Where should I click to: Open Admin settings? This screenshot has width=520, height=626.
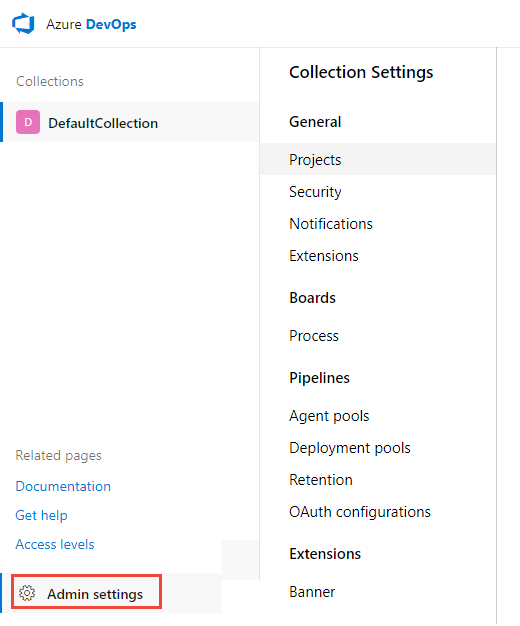click(86, 594)
